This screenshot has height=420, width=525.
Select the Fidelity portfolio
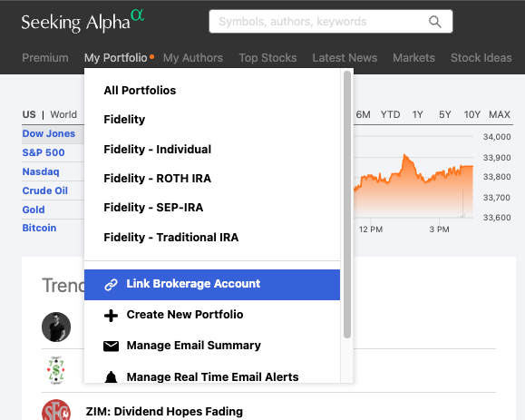tap(124, 119)
